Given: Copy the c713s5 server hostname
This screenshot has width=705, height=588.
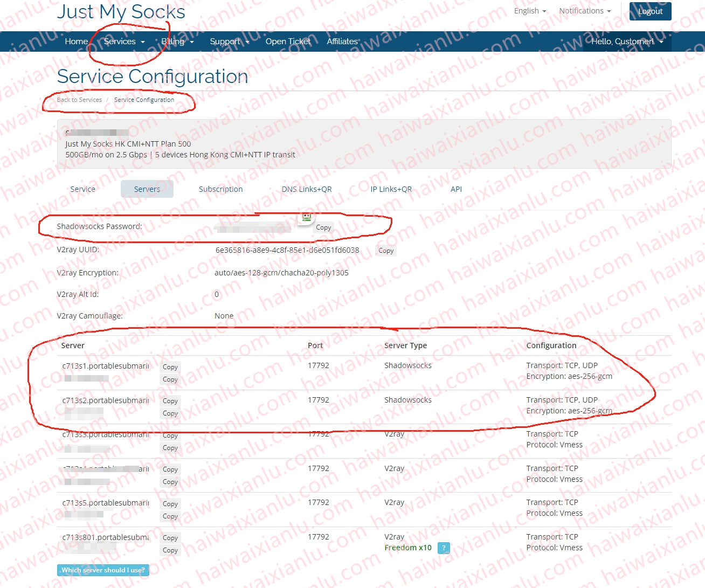Looking at the screenshot, I should (x=170, y=504).
